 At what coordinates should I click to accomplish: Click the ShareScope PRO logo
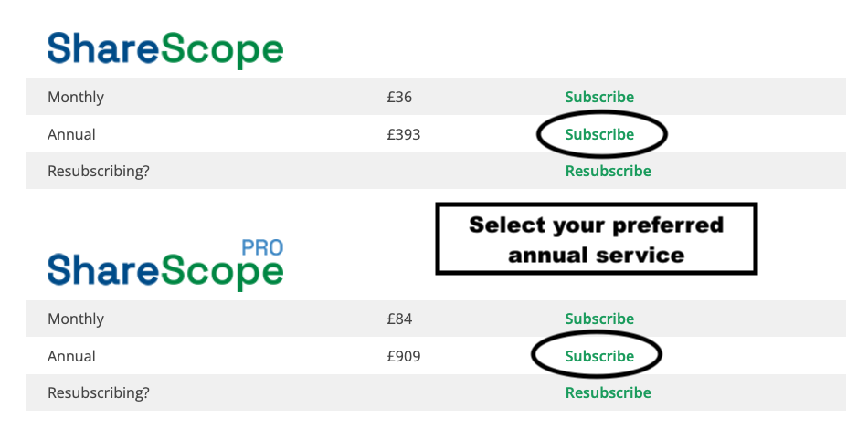pyautogui.click(x=165, y=270)
